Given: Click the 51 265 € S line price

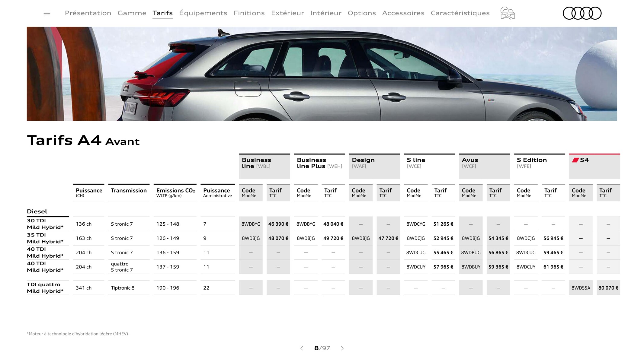Looking at the screenshot, I should (x=443, y=224).
